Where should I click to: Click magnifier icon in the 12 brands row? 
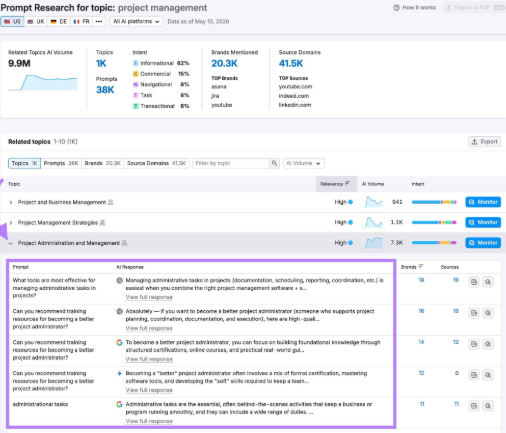pos(488,375)
